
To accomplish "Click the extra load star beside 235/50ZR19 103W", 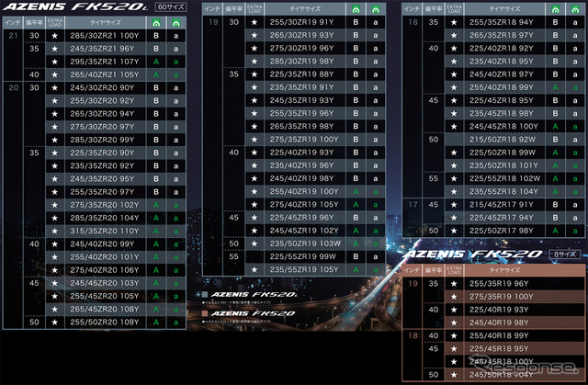I will 254,243.
